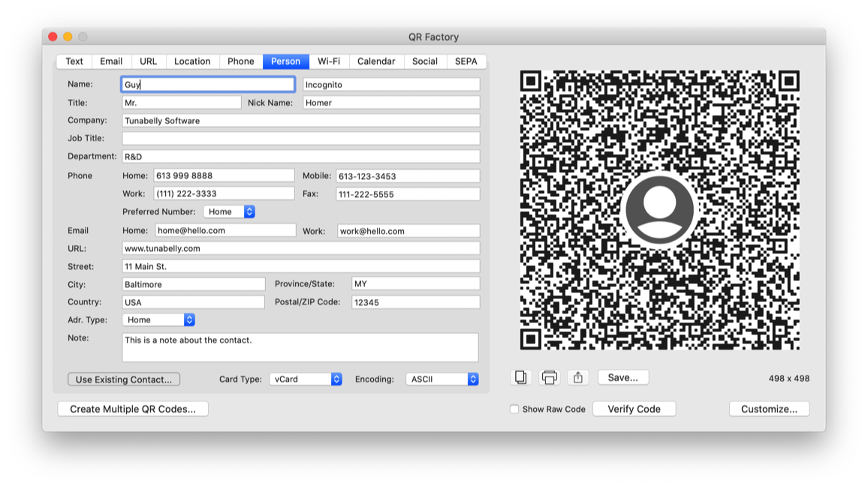Screen dimensions: 868x487
Task: Click Create Multiple QR Codes button
Action: [133, 409]
